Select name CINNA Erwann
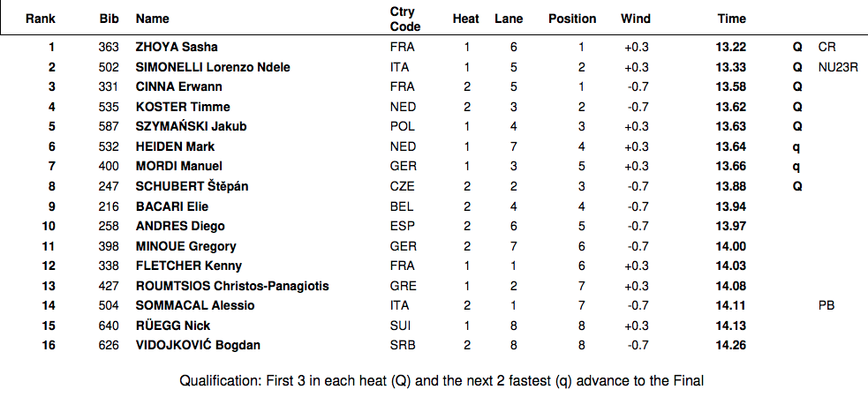Screen dimensions: 868x397 178,86
